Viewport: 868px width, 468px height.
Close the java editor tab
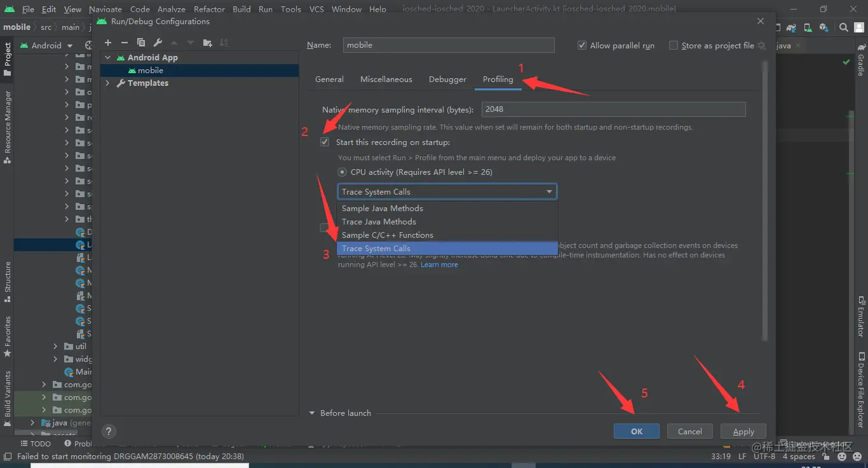pos(799,46)
